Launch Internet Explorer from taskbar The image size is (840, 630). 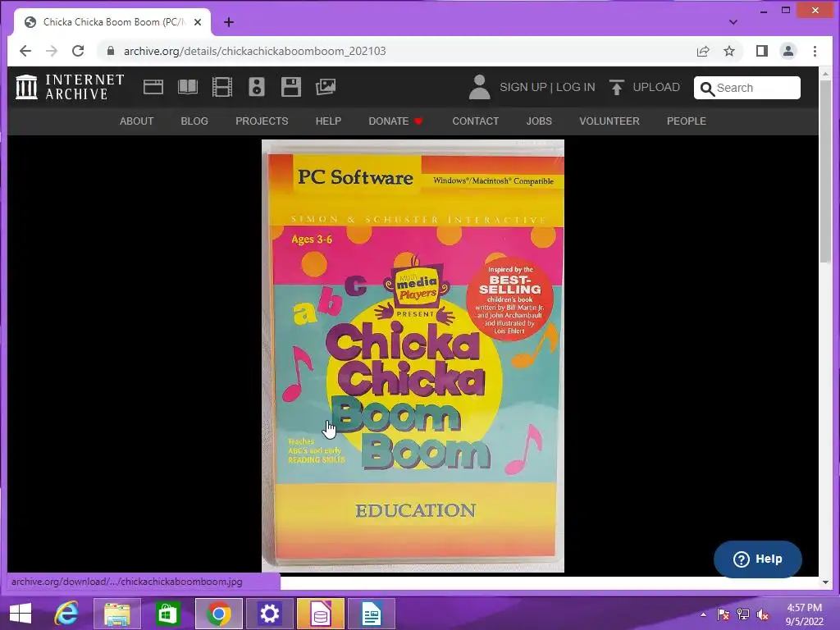point(66,614)
